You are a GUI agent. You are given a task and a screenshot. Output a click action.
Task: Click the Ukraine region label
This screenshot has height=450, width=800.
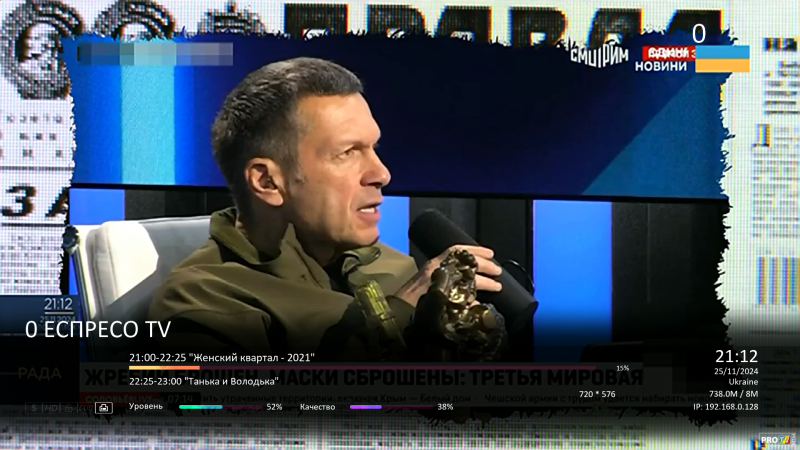[x=743, y=382]
